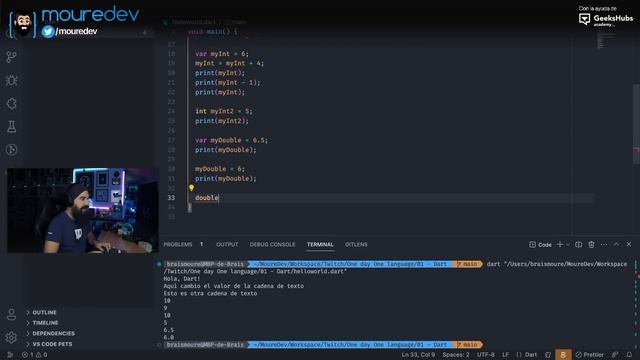Click the Twitter /mouredev handle

(x=69, y=31)
